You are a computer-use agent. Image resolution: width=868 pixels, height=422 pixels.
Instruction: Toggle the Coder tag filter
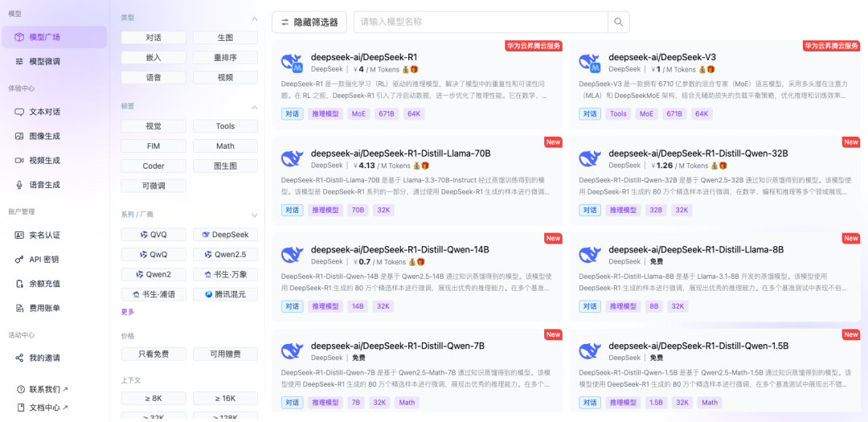pyautogui.click(x=154, y=166)
